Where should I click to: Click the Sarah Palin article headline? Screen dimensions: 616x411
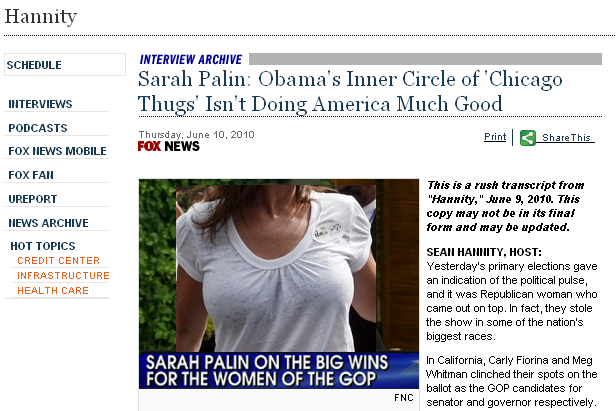pyautogui.click(x=350, y=92)
